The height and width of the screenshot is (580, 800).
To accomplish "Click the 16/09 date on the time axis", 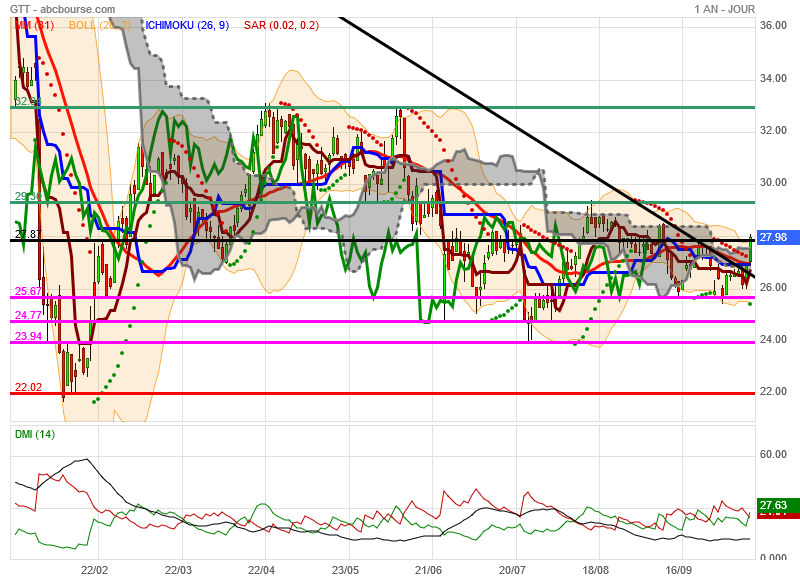I will (x=679, y=570).
